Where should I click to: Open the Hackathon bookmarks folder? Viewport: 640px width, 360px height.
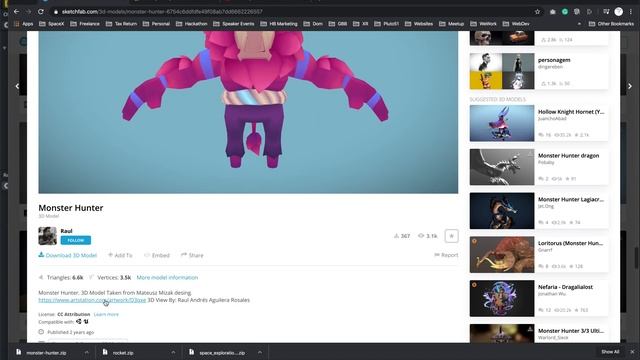(x=192, y=24)
